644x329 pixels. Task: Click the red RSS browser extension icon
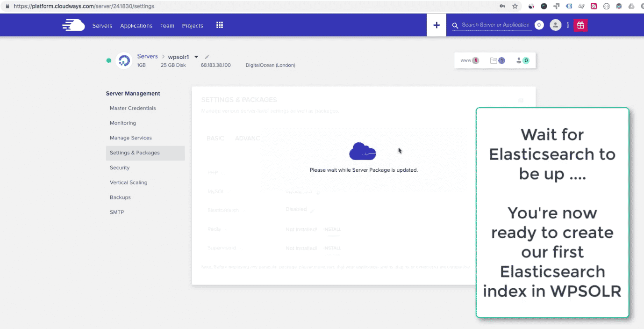coord(594,7)
